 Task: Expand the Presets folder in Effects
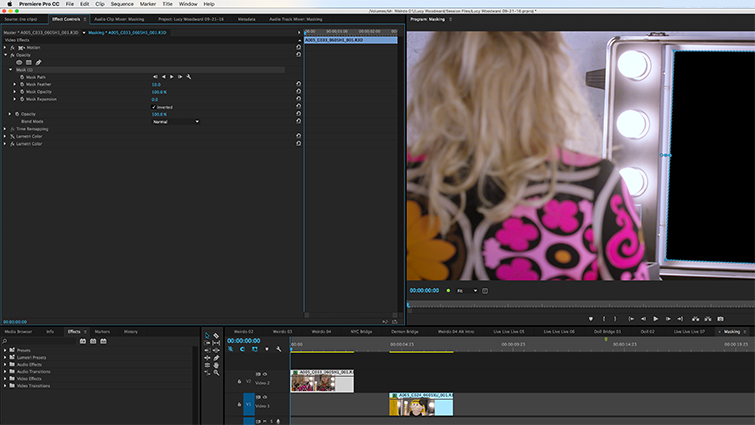pyautogui.click(x=5, y=350)
